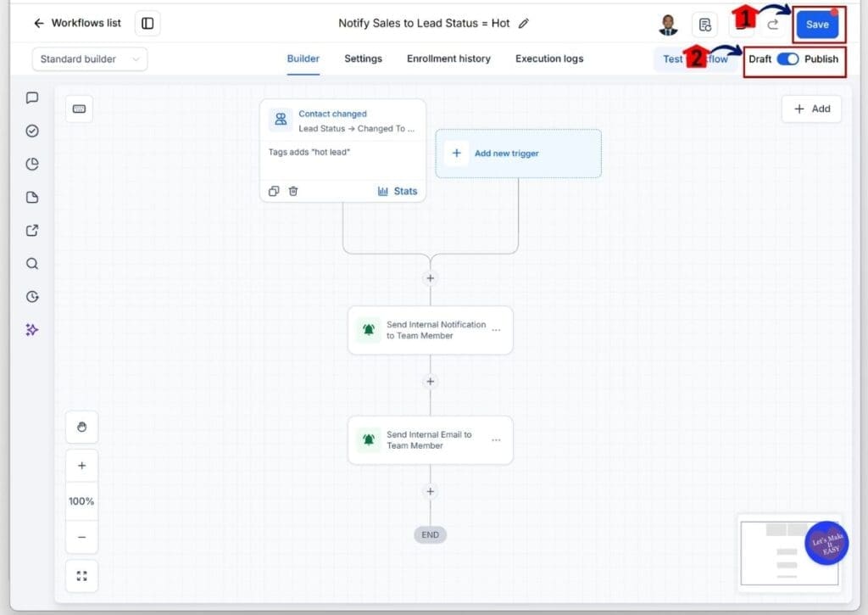This screenshot has width=868, height=615.
Task: Delete the Contact changed trigger
Action: (292, 191)
